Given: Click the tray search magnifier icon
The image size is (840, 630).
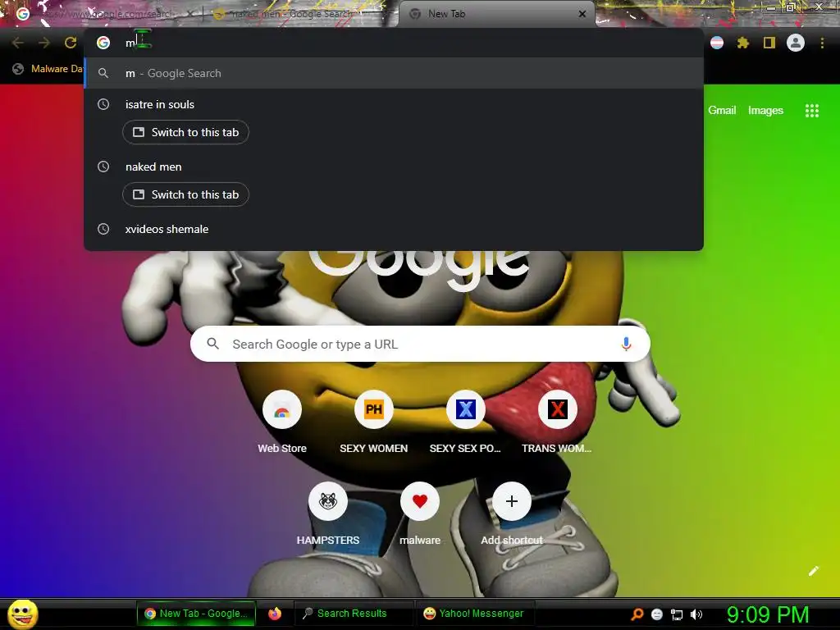Looking at the screenshot, I should pos(637,614).
